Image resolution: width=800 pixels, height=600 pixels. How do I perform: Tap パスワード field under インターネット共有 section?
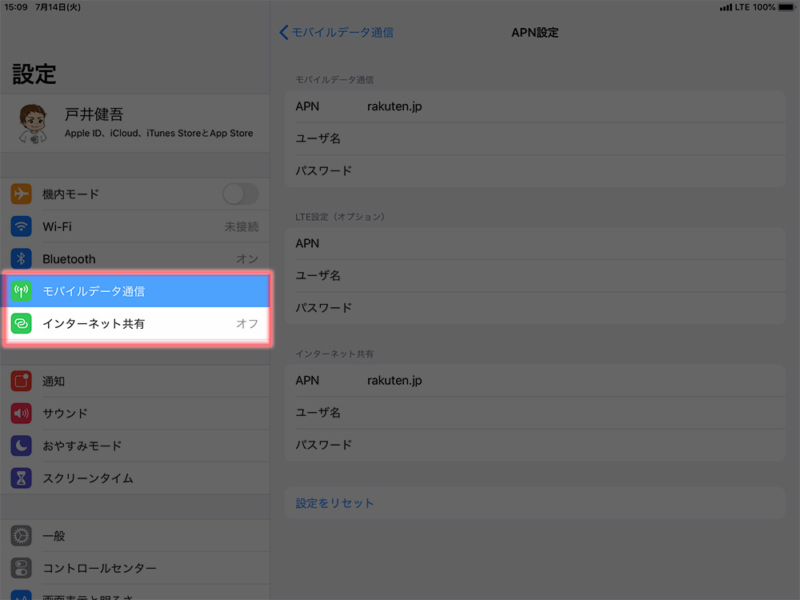(535, 445)
